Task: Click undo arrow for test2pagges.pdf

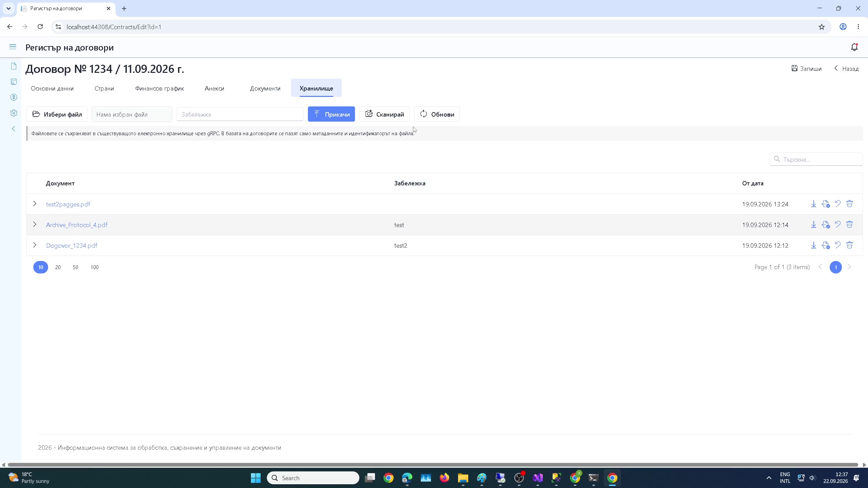Action: pos(837,204)
